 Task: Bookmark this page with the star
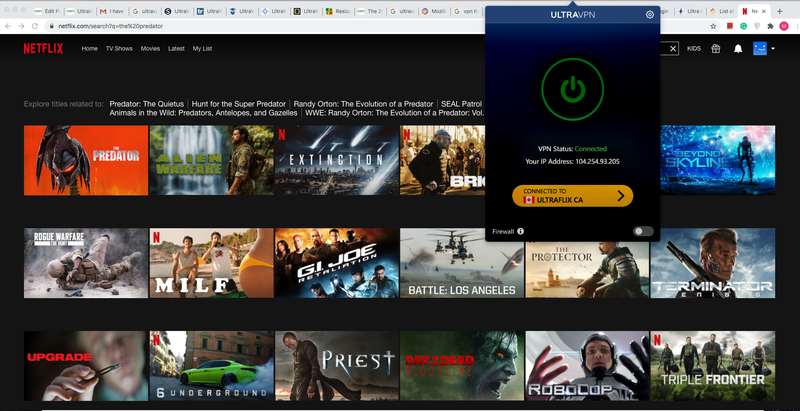(x=713, y=26)
